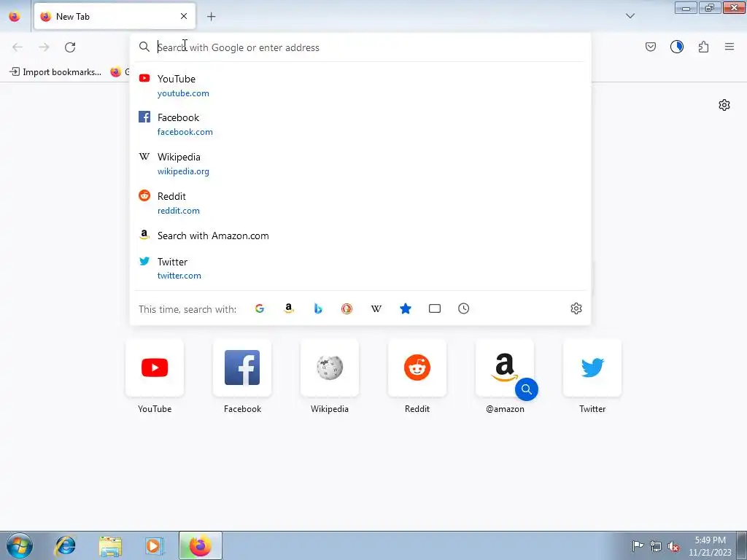Open the Save to Pocket icon

coord(650,47)
